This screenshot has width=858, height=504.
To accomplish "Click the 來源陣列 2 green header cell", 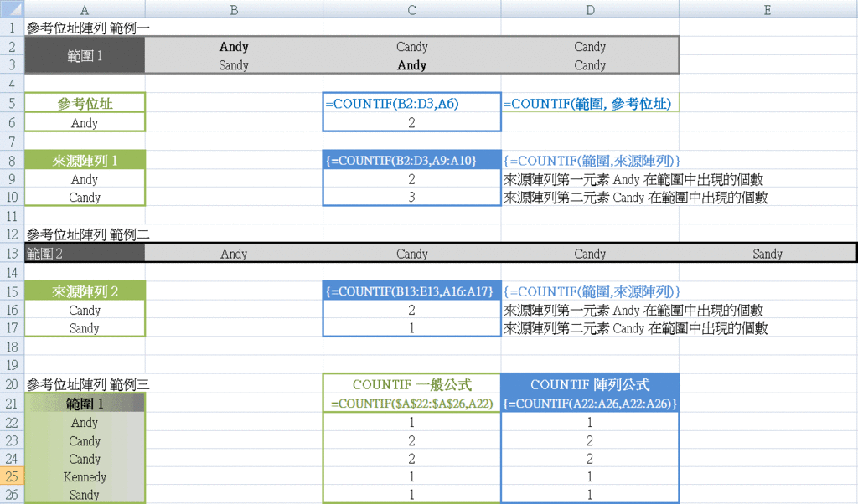I will pos(84,291).
